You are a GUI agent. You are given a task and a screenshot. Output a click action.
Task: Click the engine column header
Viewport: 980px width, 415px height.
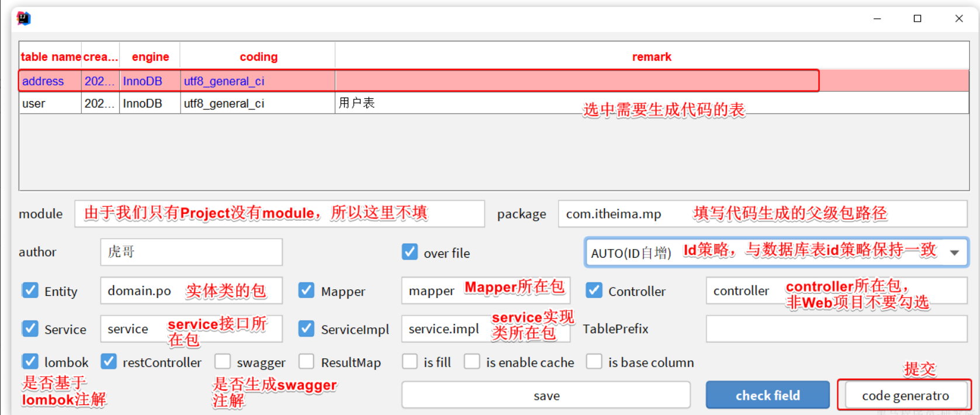point(150,57)
